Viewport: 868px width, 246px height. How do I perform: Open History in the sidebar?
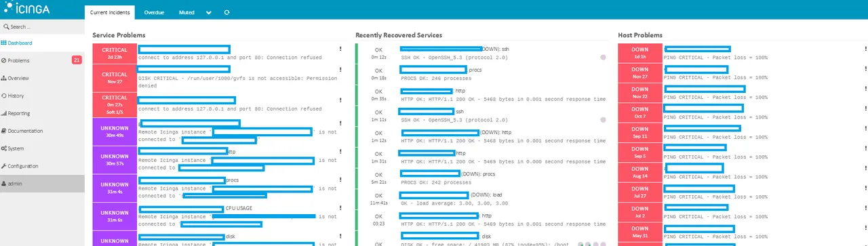(x=42, y=96)
